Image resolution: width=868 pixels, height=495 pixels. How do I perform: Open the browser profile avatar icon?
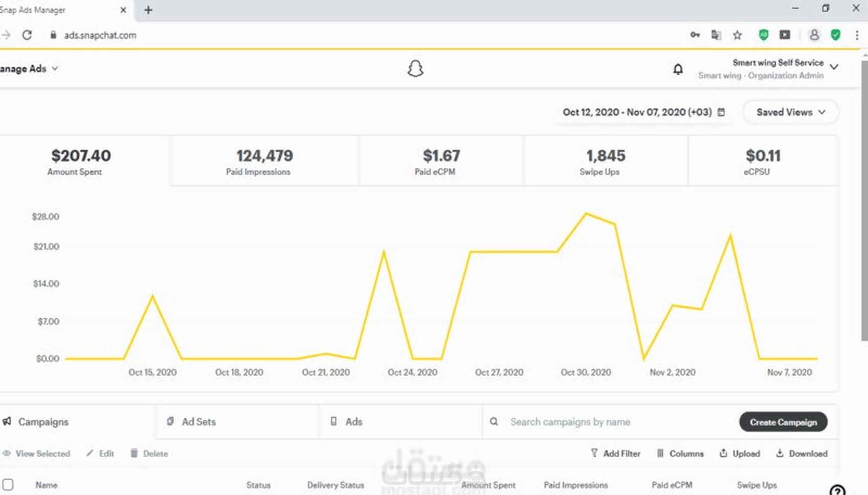[814, 35]
